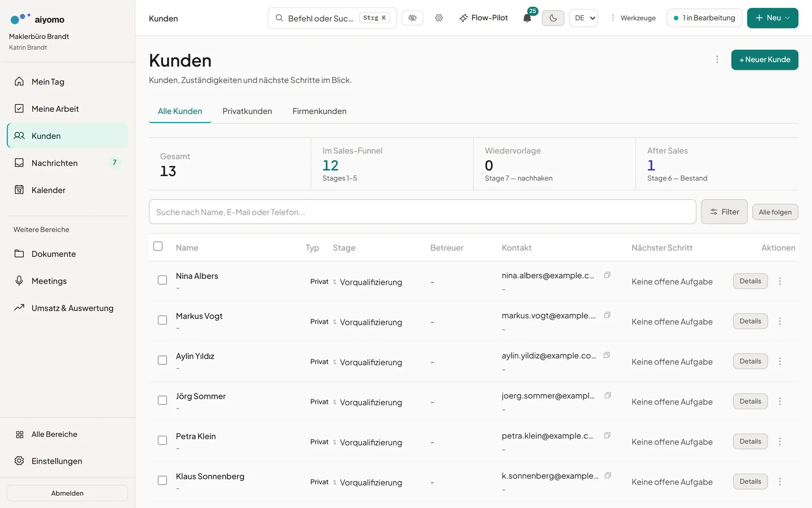Open notifications bell with 25 badge
The image size is (812, 508).
(x=527, y=17)
